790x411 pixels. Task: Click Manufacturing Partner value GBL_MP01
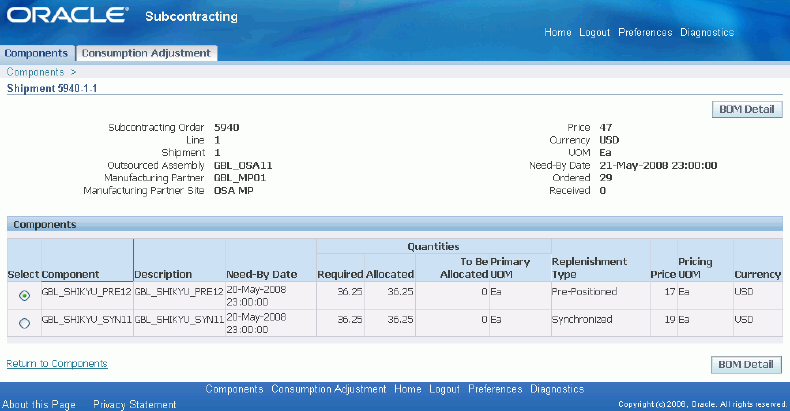[240, 178]
